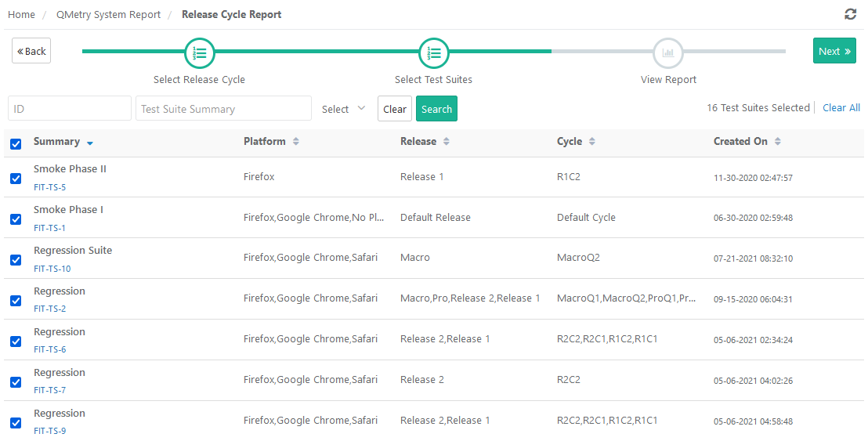868x441 pixels.
Task: Uncheck the Regression Suite row checkbox
Action: point(16,260)
